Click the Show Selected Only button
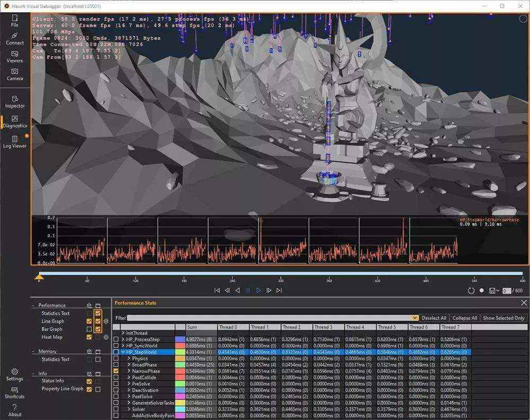 pos(503,318)
